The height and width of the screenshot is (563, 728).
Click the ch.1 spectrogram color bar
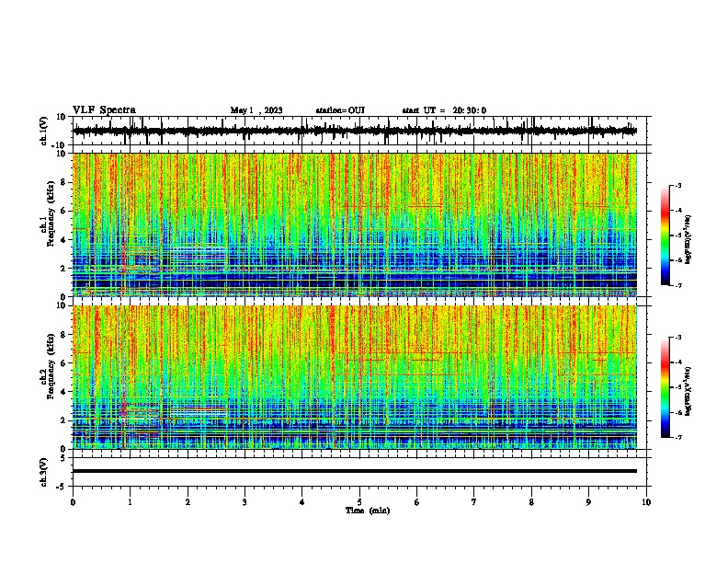click(665, 236)
